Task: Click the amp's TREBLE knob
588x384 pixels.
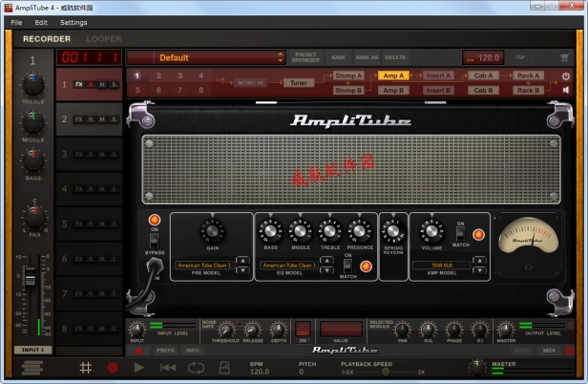Action: click(x=329, y=231)
